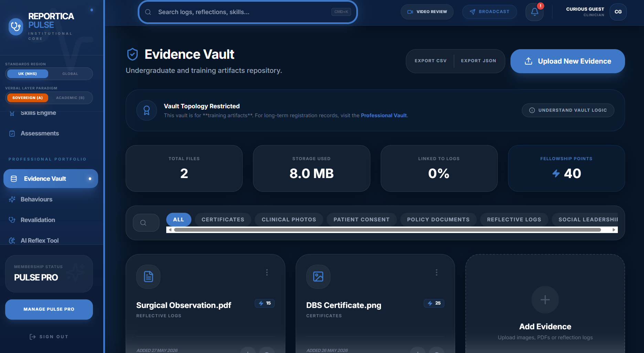The image size is (644, 353).
Task: Open Skills Engine in sidebar
Action: pos(38,113)
